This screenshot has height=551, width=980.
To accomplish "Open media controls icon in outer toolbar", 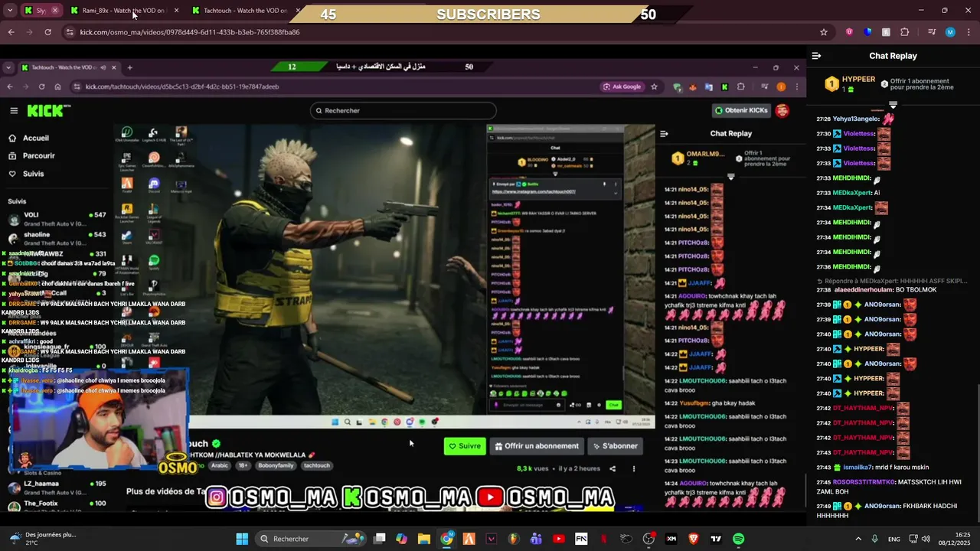I will (x=932, y=32).
